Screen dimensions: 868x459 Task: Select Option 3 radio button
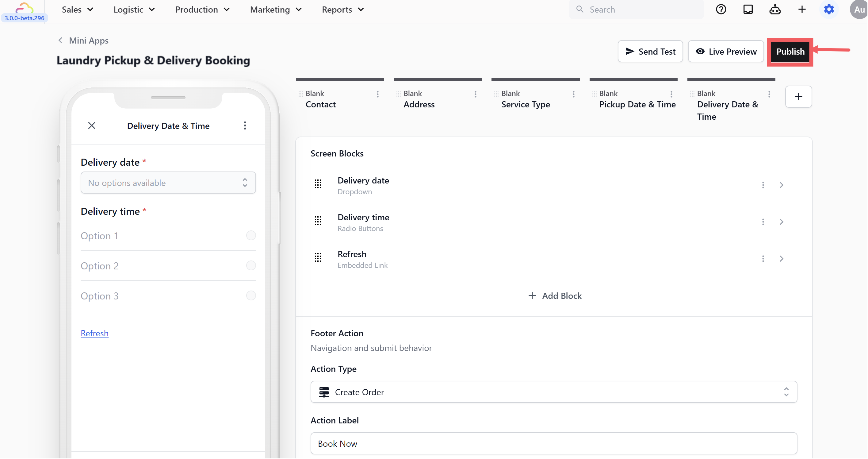[251, 296]
